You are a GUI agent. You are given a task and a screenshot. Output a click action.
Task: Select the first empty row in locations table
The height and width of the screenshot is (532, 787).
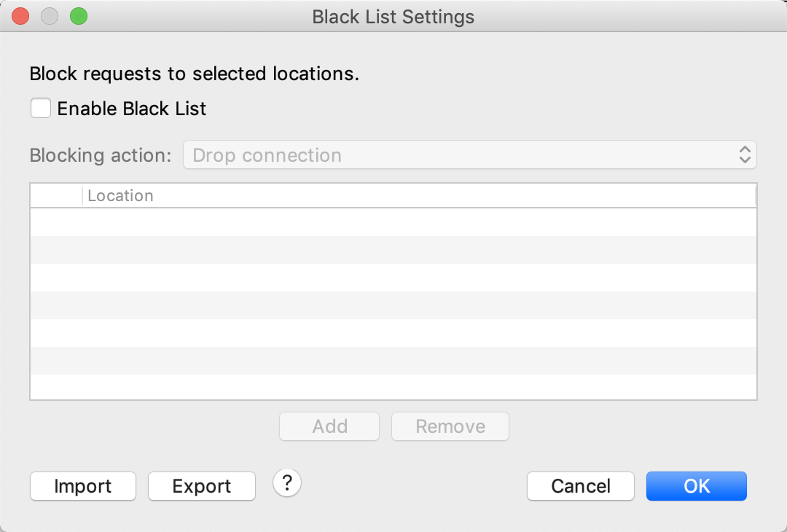393,222
